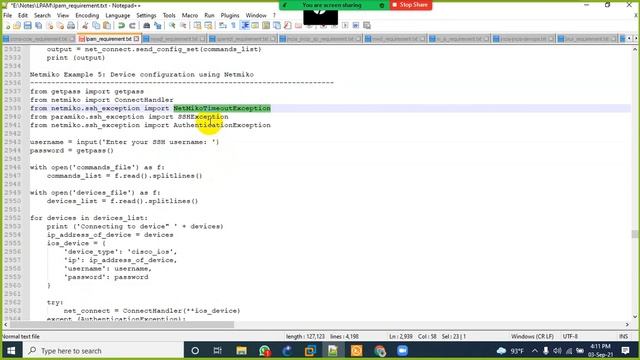Click the horizontal scrollbar right arrow

coord(627,324)
